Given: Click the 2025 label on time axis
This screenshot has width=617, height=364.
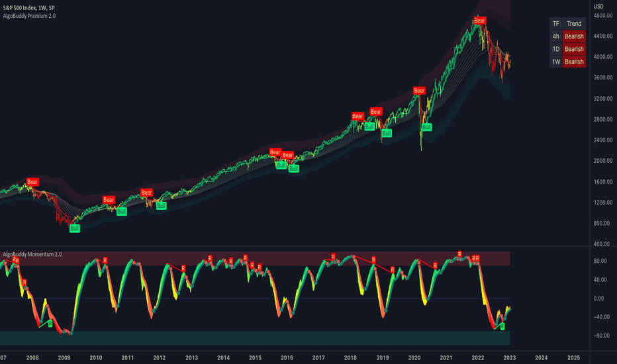Looking at the screenshot, I should [574, 357].
